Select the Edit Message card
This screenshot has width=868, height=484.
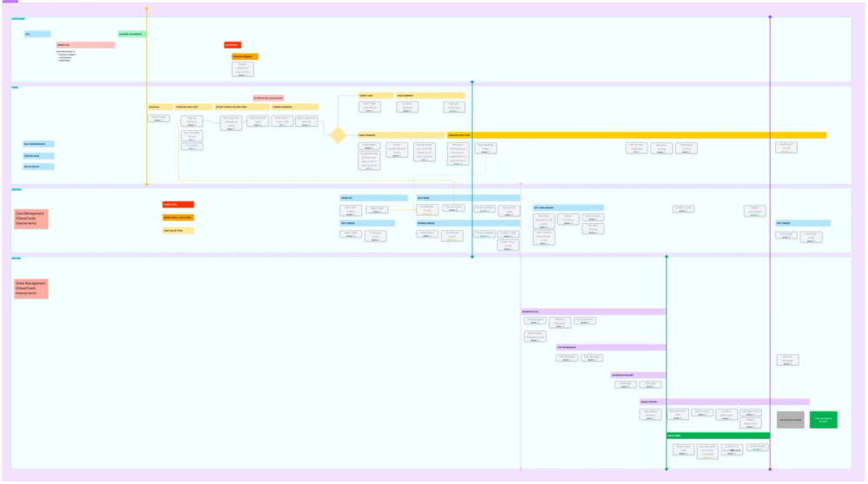[592, 358]
